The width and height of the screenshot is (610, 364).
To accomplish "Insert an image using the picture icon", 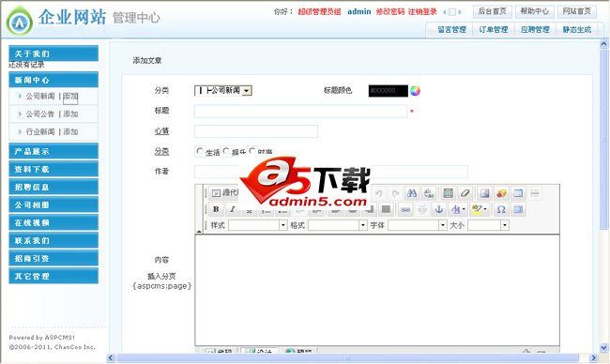I will 485,193.
